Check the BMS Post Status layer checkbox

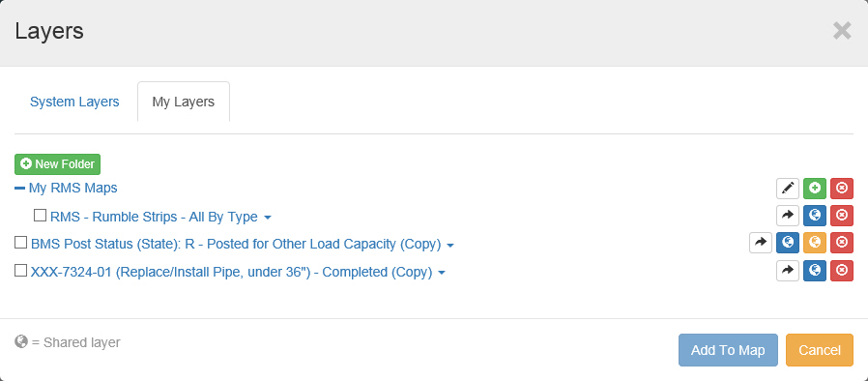[20, 243]
